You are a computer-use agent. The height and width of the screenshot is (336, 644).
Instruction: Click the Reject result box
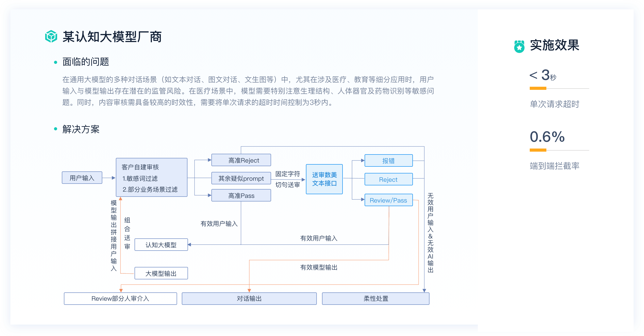coord(388,179)
